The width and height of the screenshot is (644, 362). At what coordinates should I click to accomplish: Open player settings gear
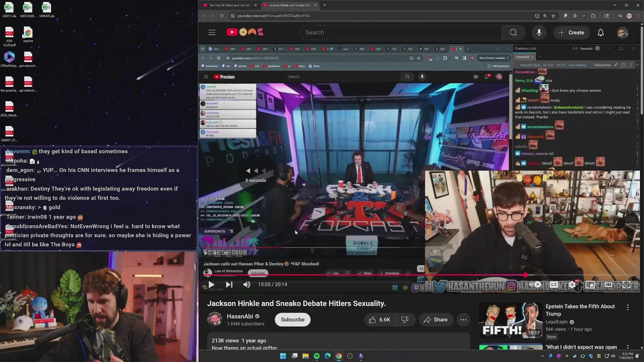click(573, 285)
